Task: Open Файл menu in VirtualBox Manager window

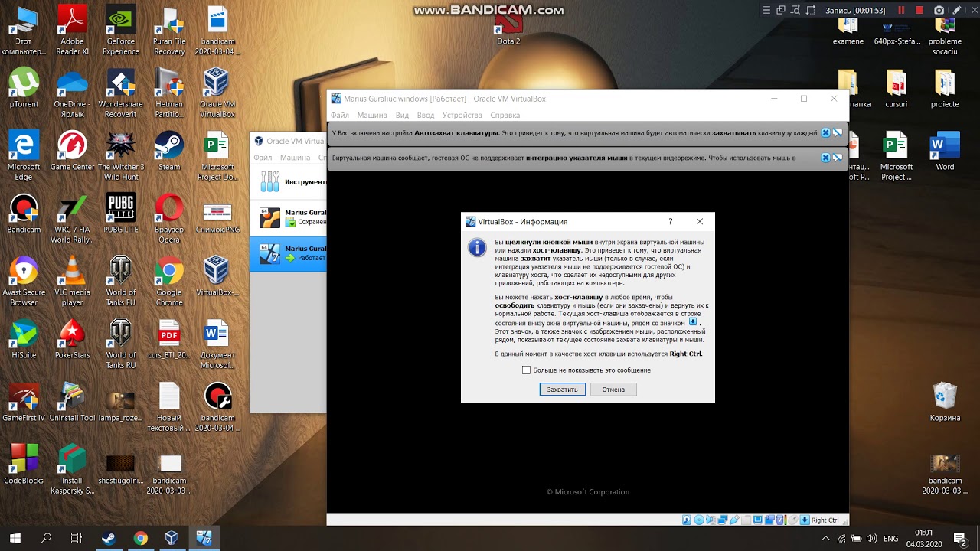Action: (263, 158)
